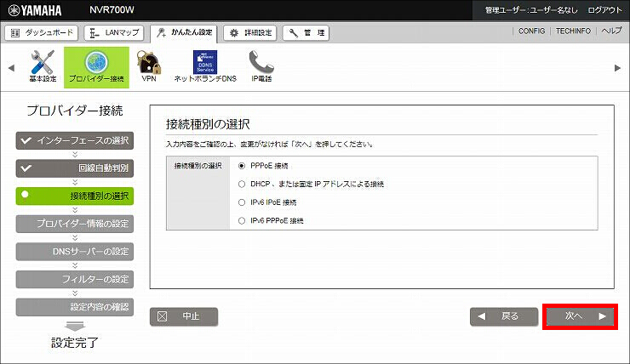
Task: Switch to the かんたん設定 tab
Action: [x=184, y=33]
